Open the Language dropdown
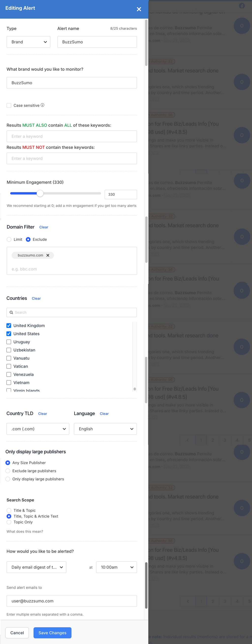Viewport: 252px width, 644px height. point(105,429)
